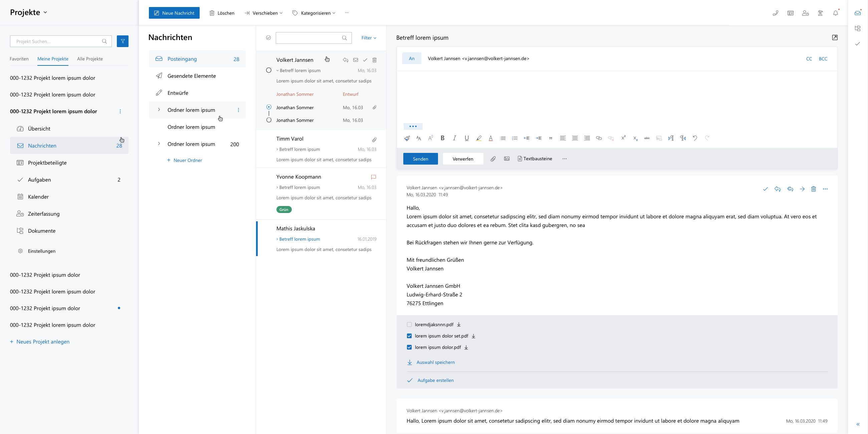Image resolution: width=868 pixels, height=434 pixels.
Task: Attach file with paperclip icon next to Verwerfen
Action: click(493, 159)
